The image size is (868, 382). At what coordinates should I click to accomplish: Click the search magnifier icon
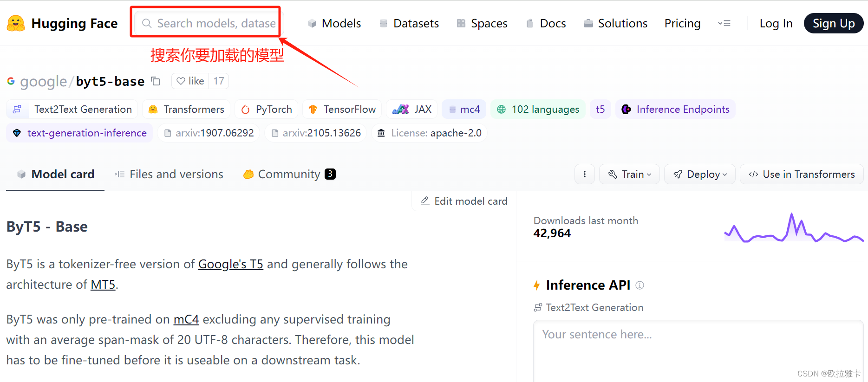147,23
